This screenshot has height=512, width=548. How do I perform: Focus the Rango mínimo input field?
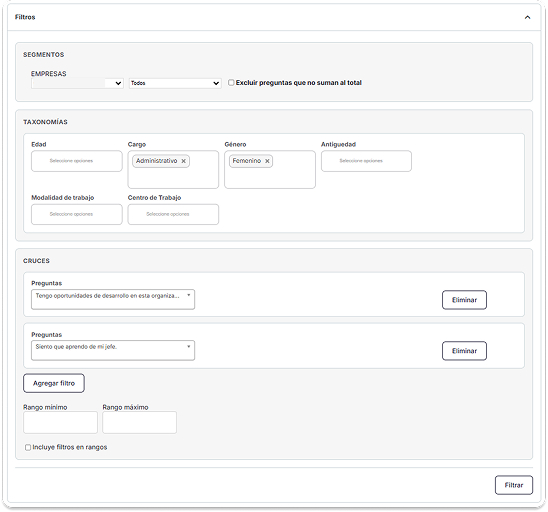pyautogui.click(x=60, y=423)
